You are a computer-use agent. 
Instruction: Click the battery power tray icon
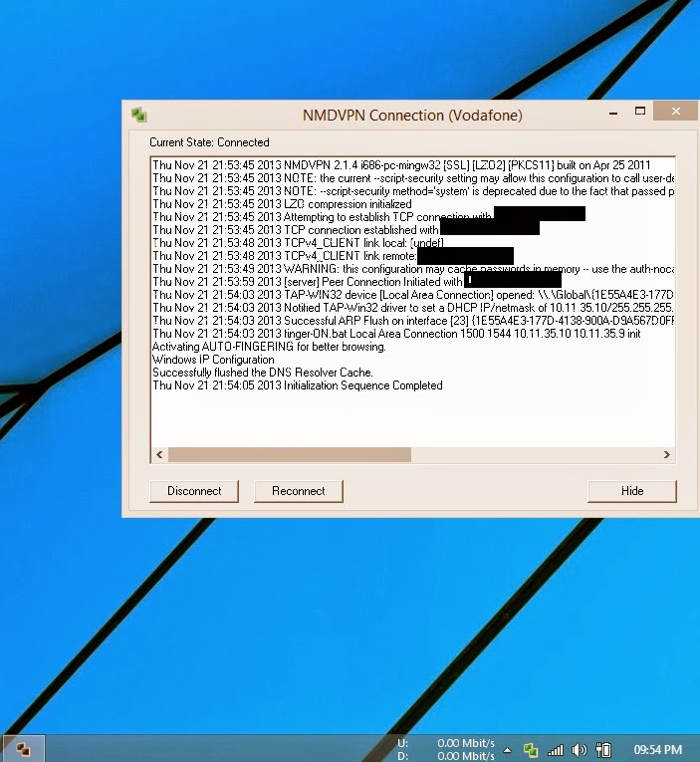coord(603,750)
